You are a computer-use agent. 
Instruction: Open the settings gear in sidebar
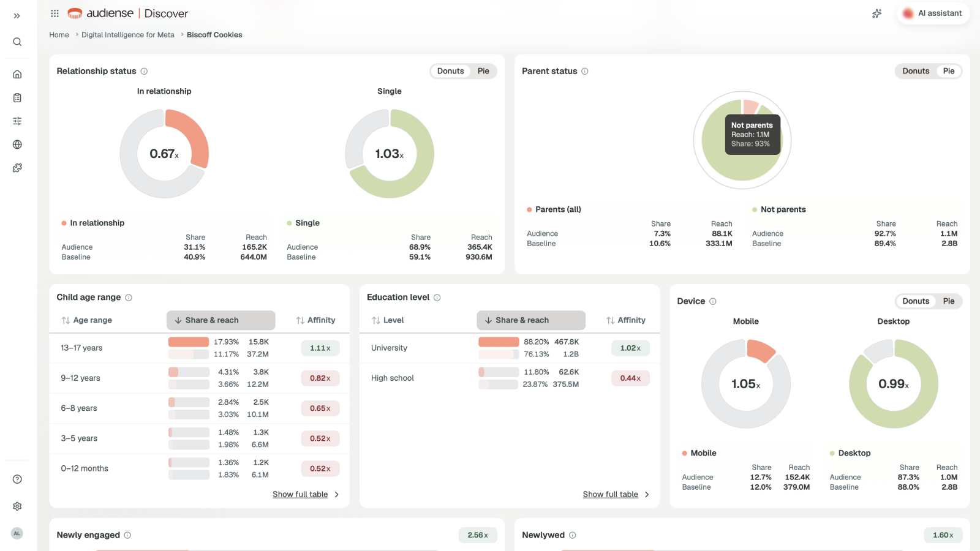(x=17, y=506)
